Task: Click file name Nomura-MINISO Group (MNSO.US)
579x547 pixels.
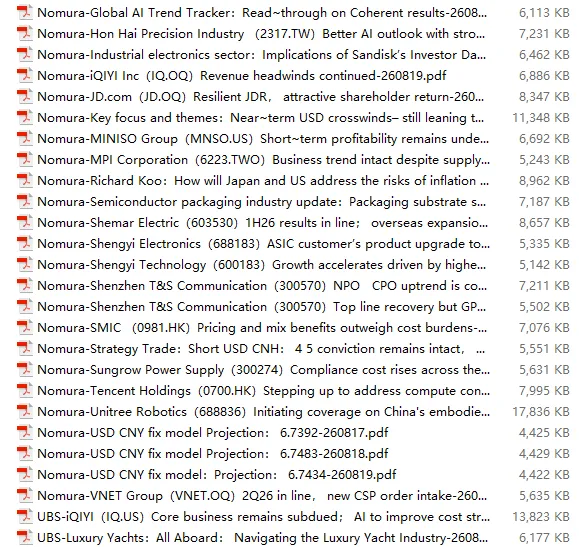Action: pos(263,139)
